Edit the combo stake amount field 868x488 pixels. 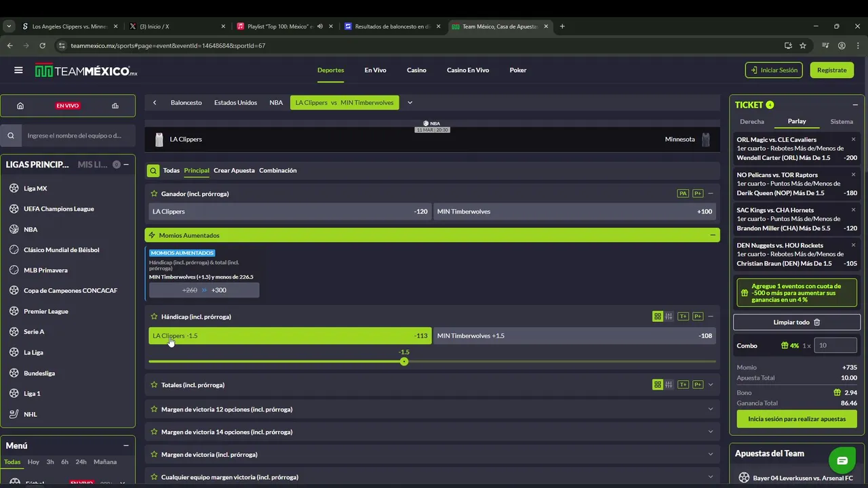(835, 346)
